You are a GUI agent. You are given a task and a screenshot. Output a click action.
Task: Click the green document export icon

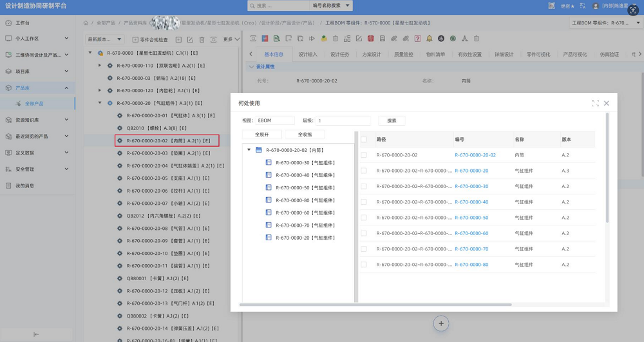276,39
